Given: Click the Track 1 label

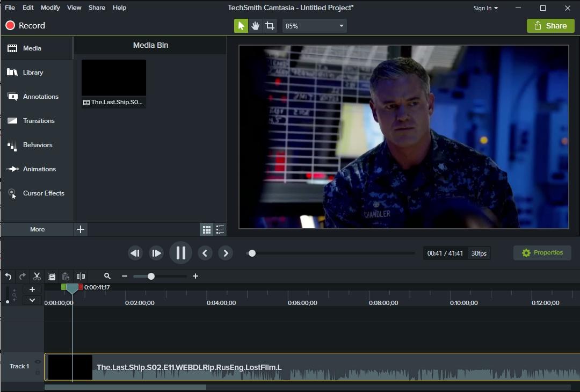Looking at the screenshot, I should [19, 366].
